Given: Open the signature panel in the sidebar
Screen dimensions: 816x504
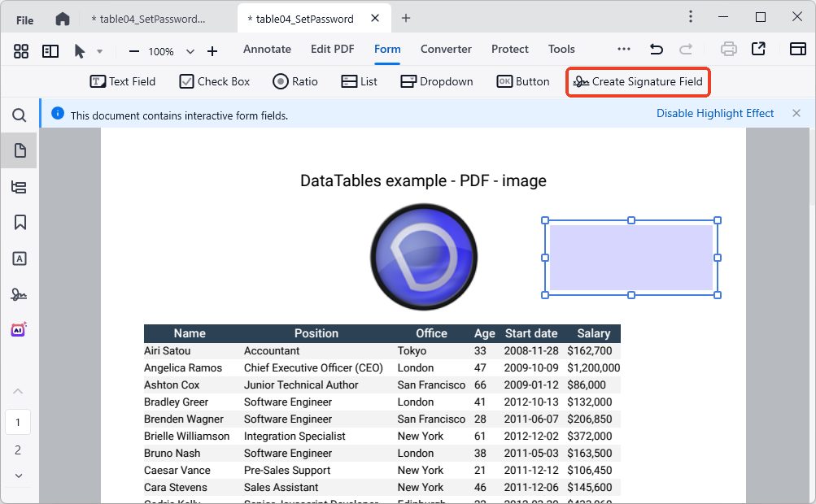Looking at the screenshot, I should (x=19, y=293).
